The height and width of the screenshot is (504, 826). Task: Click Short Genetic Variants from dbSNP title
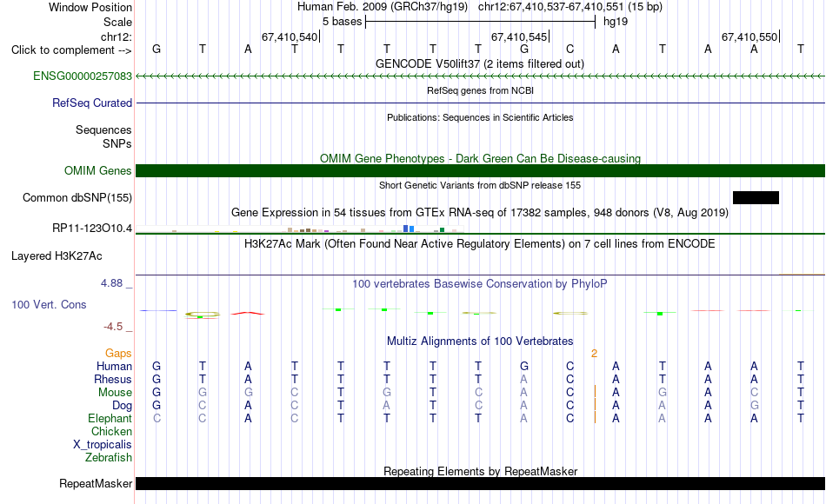click(480, 185)
